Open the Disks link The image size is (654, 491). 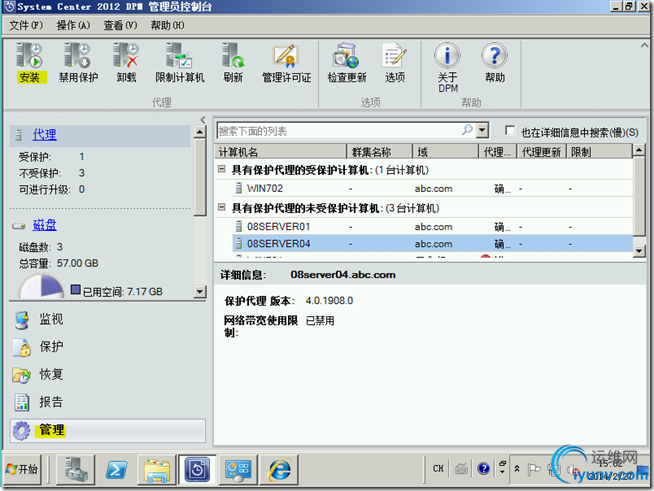click(45, 225)
